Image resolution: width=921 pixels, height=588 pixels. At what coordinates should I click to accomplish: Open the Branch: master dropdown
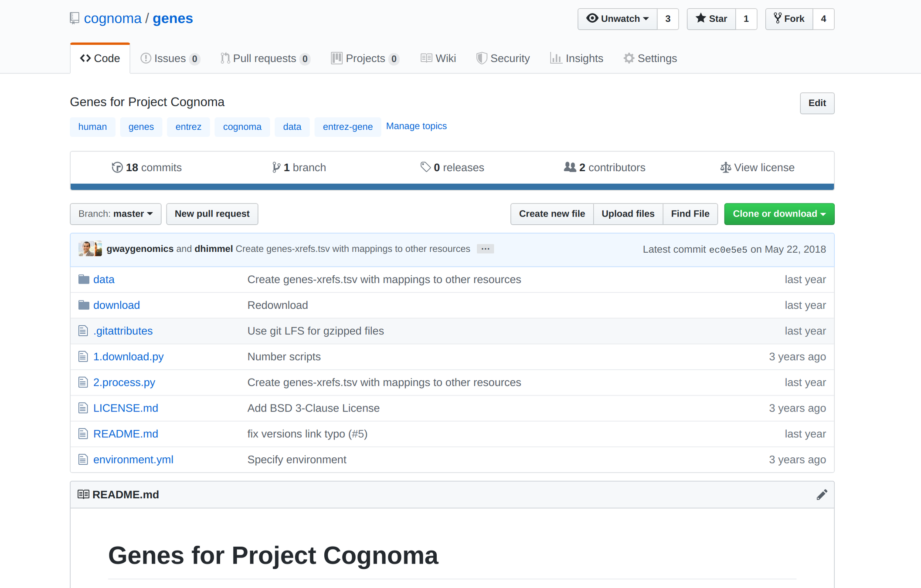(x=116, y=214)
